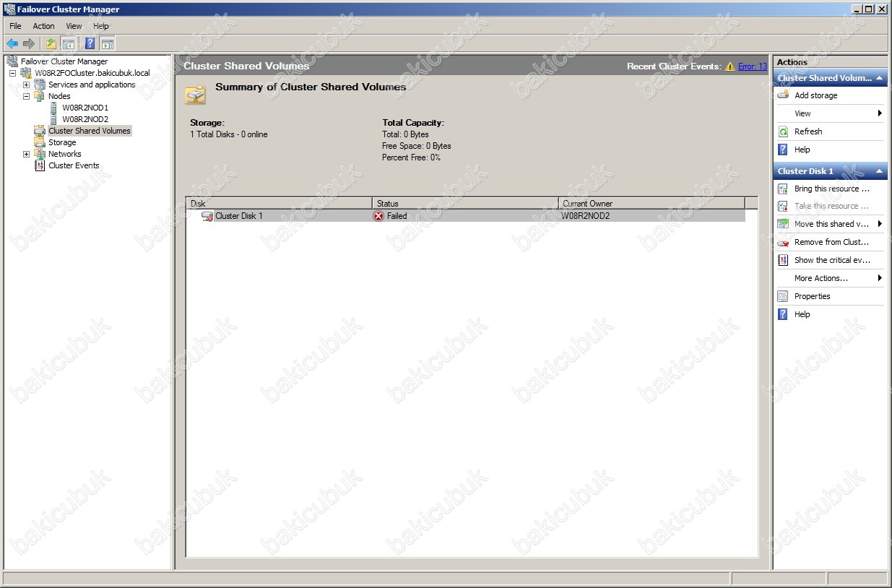Select the Nodes tree item
The height and width of the screenshot is (588, 892).
(x=59, y=96)
